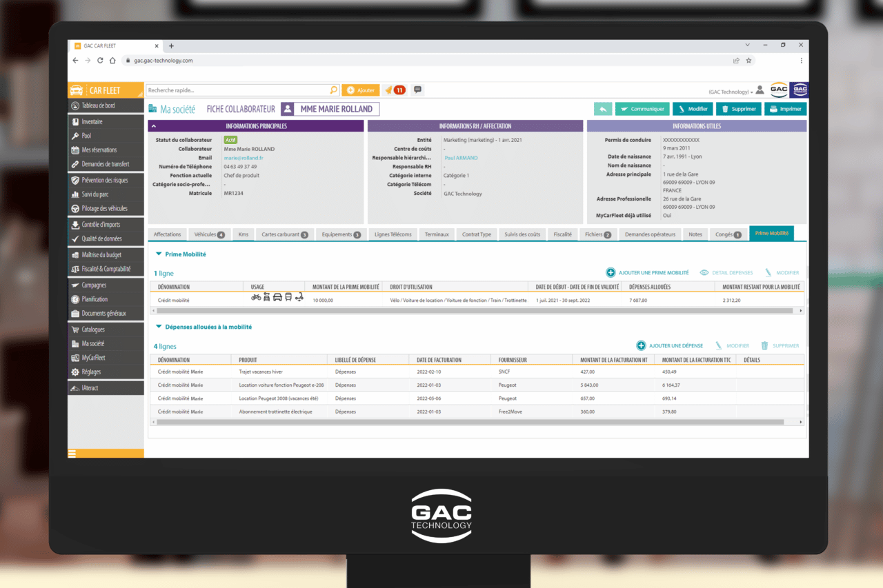This screenshot has width=883, height=588.
Task: View Détail Dépenses with eye icon
Action: pos(726,273)
